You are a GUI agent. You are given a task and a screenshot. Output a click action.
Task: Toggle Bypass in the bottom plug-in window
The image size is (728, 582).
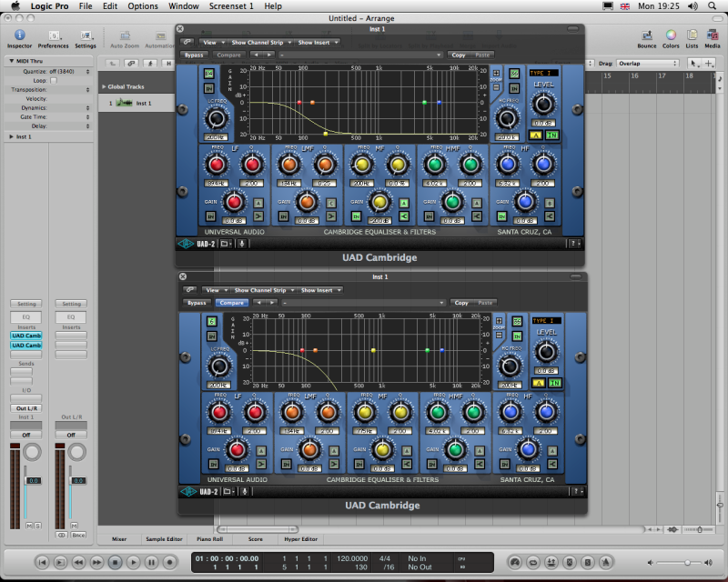197,303
